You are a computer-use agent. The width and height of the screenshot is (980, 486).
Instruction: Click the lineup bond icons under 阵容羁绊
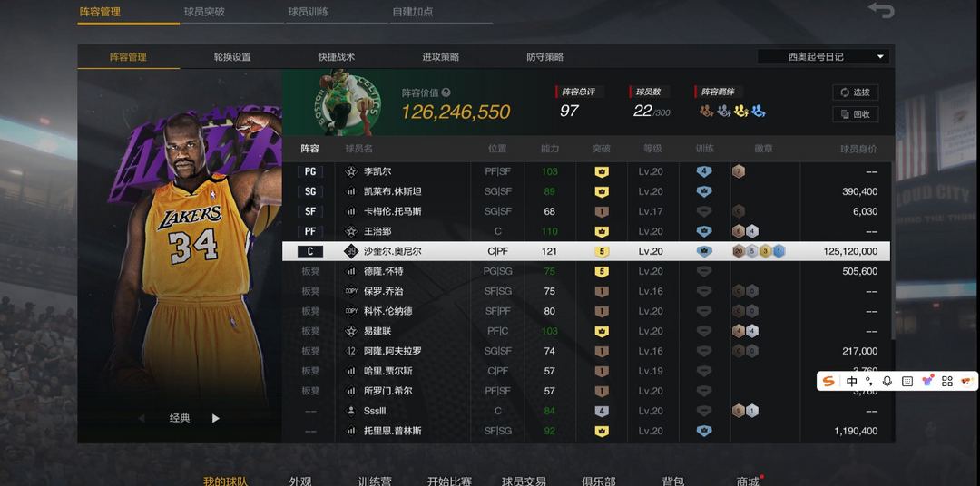732,112
